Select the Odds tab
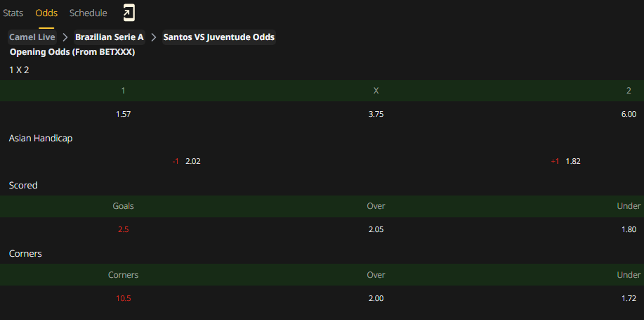 46,13
